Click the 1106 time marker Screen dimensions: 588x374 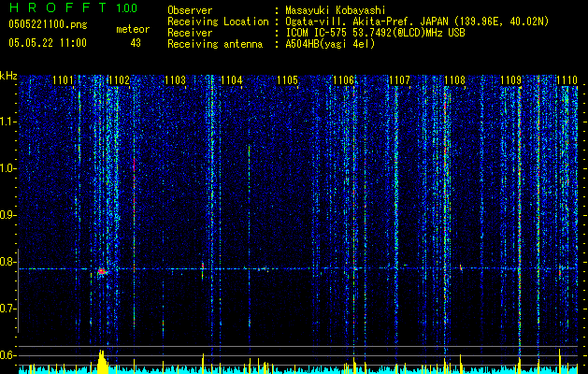[x=343, y=80]
